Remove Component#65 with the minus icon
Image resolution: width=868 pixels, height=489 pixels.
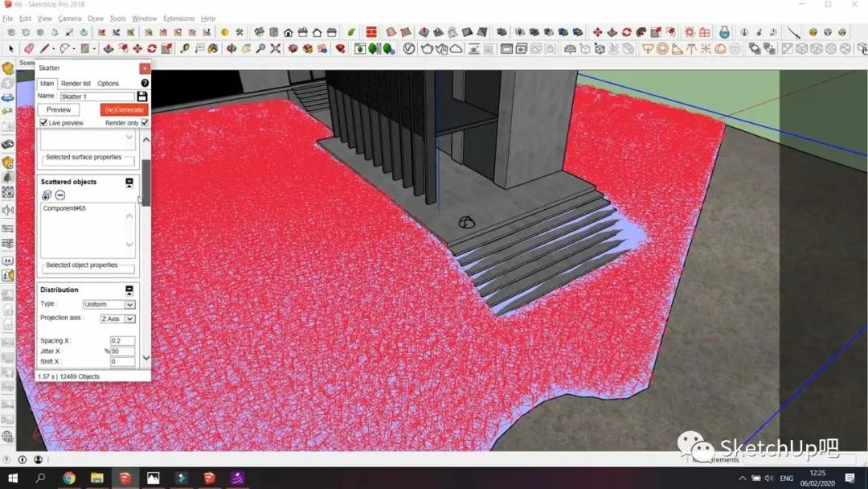point(60,195)
